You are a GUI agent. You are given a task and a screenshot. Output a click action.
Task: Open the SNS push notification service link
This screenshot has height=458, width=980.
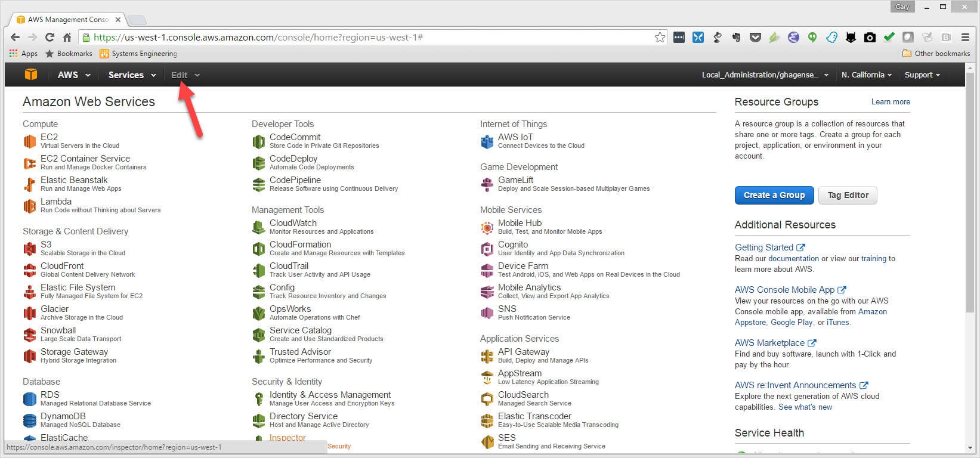click(x=507, y=309)
